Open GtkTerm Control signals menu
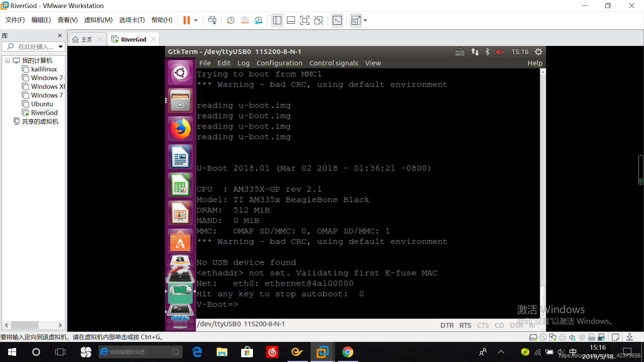This screenshot has width=644, height=362. [x=333, y=63]
